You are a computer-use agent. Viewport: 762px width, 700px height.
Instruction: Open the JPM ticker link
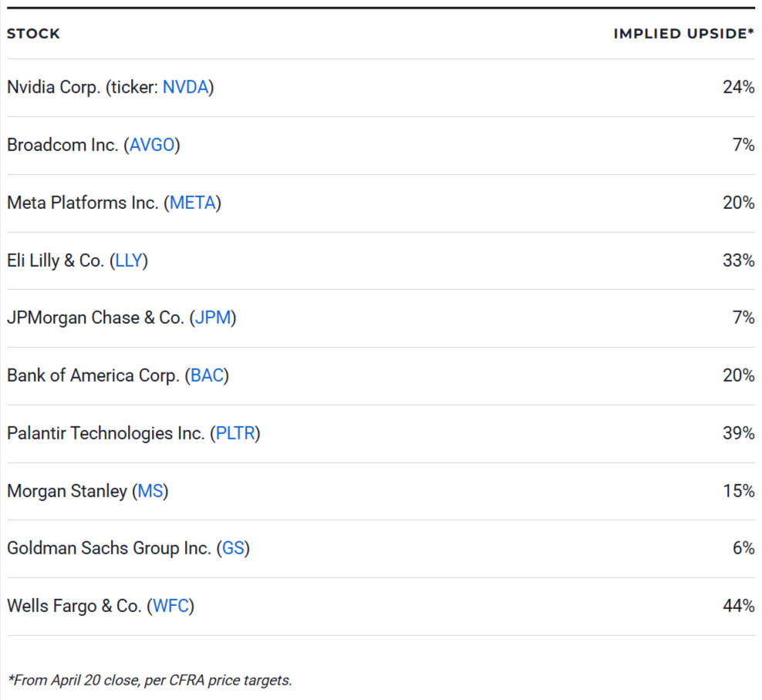pos(213,318)
